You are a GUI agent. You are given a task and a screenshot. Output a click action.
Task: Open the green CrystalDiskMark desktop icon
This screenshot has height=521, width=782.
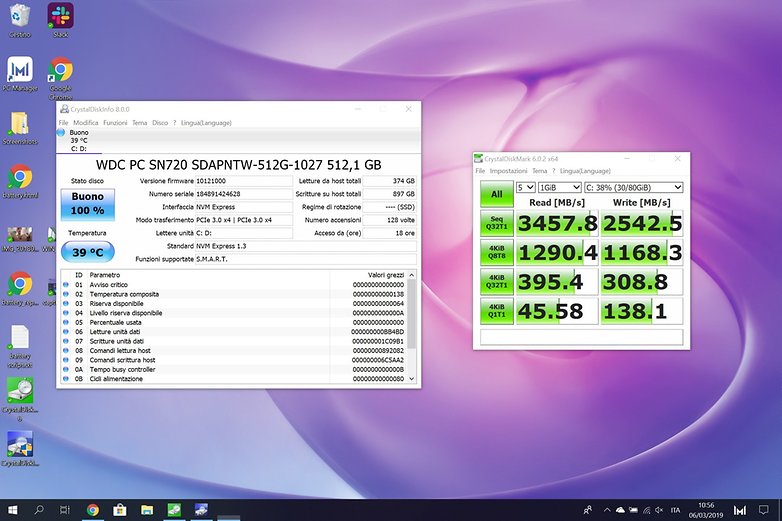point(20,399)
